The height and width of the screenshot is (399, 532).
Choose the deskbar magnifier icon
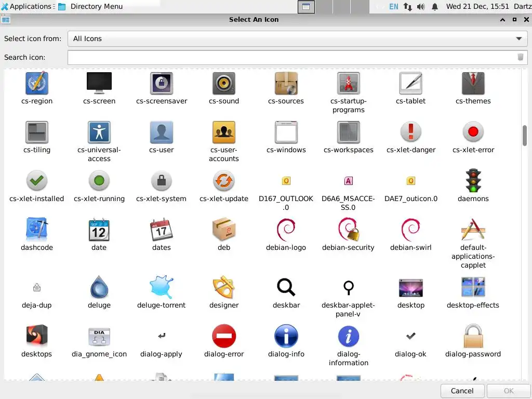286,287
